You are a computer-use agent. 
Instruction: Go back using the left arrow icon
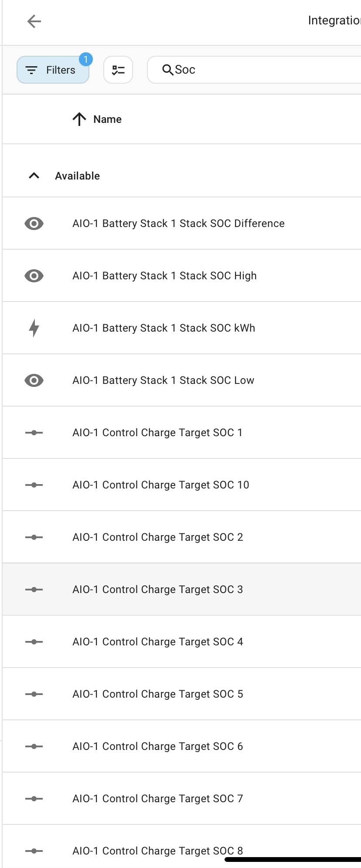(34, 21)
